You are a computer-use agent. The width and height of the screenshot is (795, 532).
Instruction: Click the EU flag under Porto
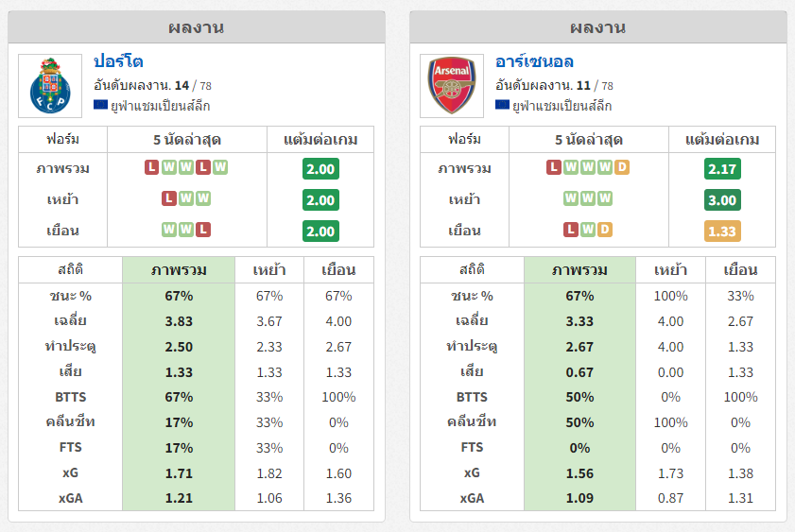(100, 105)
